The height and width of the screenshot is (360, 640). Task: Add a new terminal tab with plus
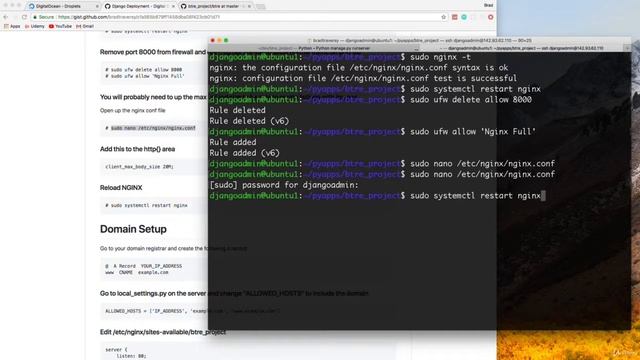[628, 48]
